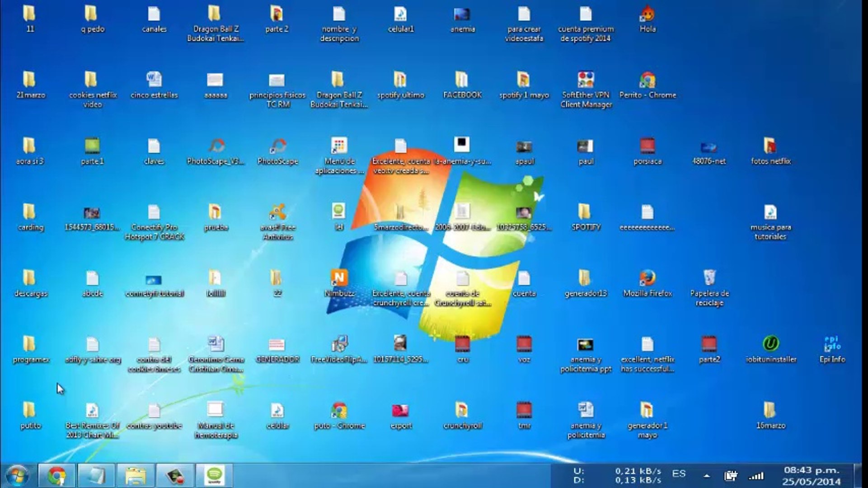The image size is (868, 488).
Task: Open the Windows Start menu orb
Action: click(17, 475)
